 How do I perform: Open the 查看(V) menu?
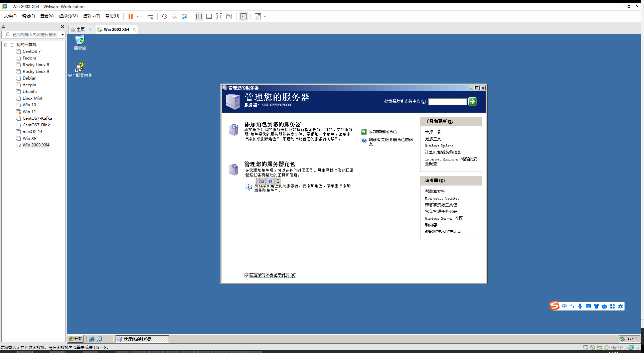[x=47, y=16]
